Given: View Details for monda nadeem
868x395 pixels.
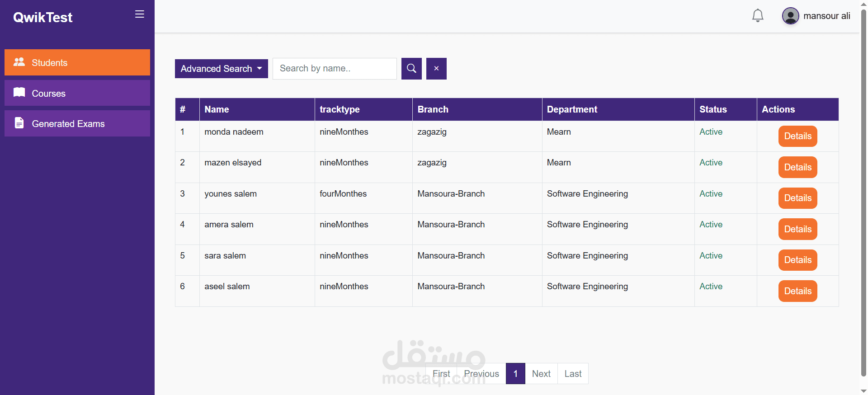Looking at the screenshot, I should (x=797, y=136).
